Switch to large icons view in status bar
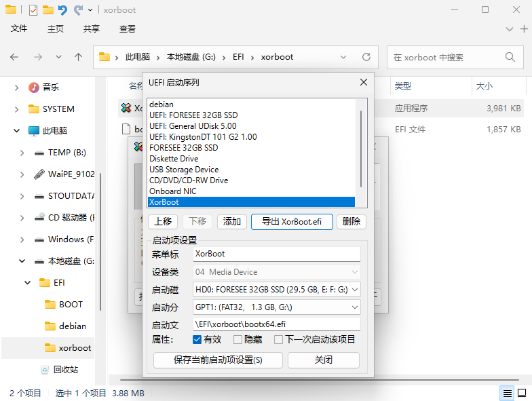 pos(521,394)
